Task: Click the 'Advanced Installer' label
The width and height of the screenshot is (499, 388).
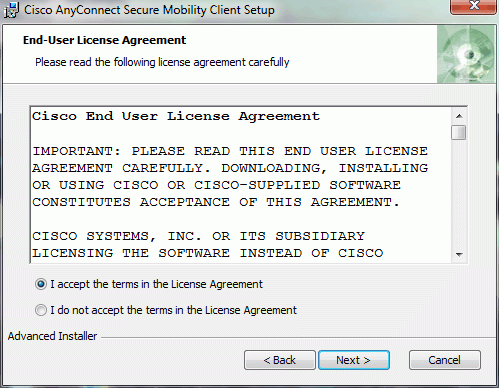Action: click(52, 336)
